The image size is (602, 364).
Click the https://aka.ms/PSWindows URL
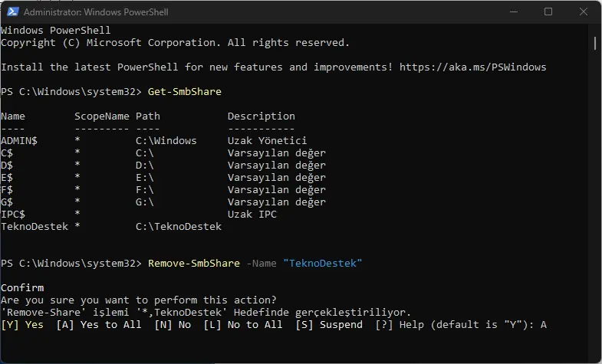472,67
